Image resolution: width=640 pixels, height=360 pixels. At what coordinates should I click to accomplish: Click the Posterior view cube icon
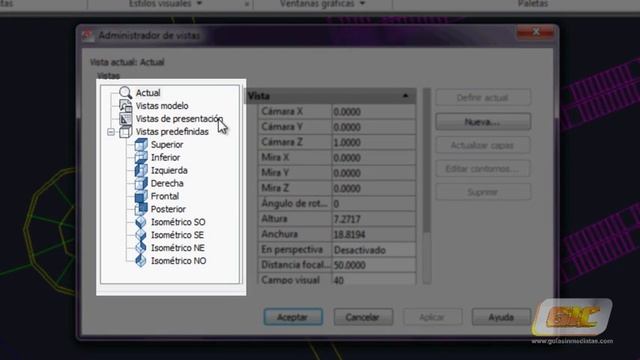point(141,209)
